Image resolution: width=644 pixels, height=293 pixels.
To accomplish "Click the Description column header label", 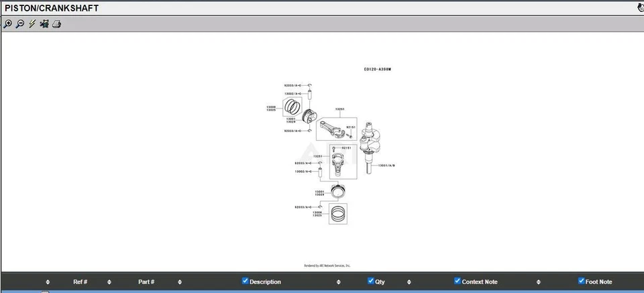I will pyautogui.click(x=266, y=282).
